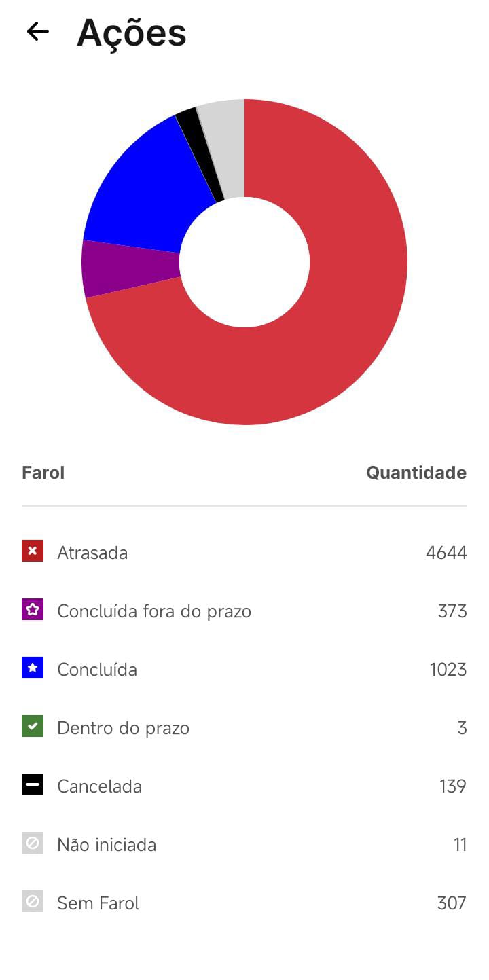Click the blue star Concluída icon
The height and width of the screenshot is (980, 489).
(33, 668)
